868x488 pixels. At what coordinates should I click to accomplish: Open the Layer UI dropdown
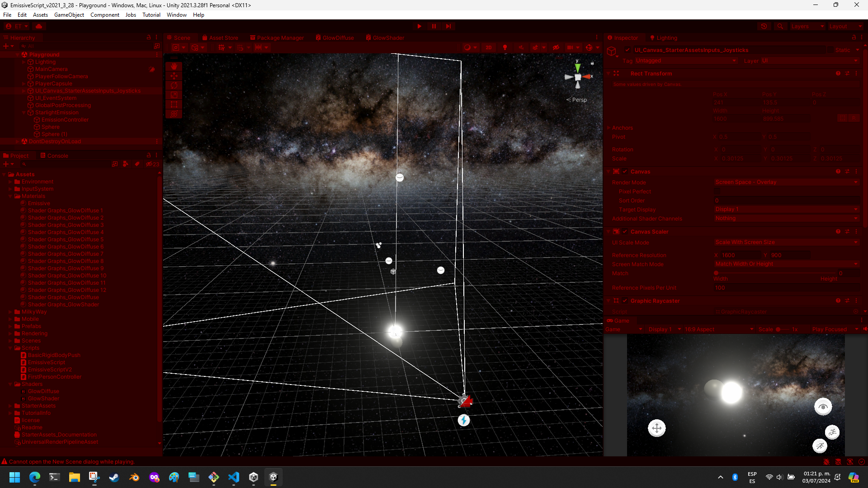click(x=810, y=61)
